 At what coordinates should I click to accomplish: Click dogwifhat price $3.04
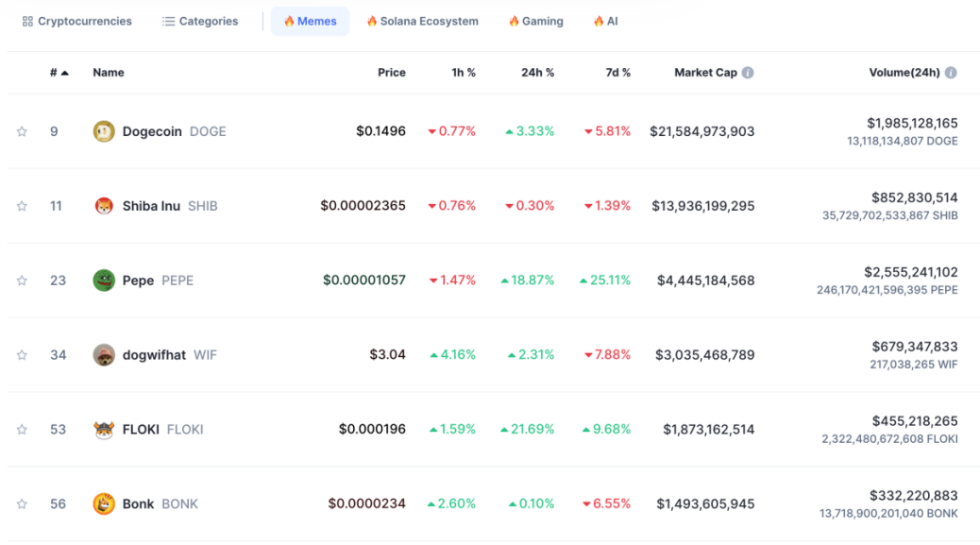click(x=387, y=354)
